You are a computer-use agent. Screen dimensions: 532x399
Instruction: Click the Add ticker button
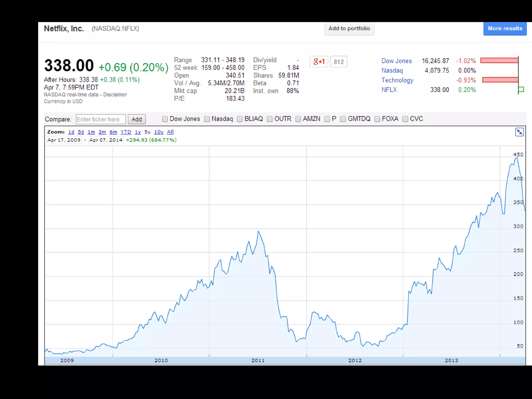click(137, 119)
